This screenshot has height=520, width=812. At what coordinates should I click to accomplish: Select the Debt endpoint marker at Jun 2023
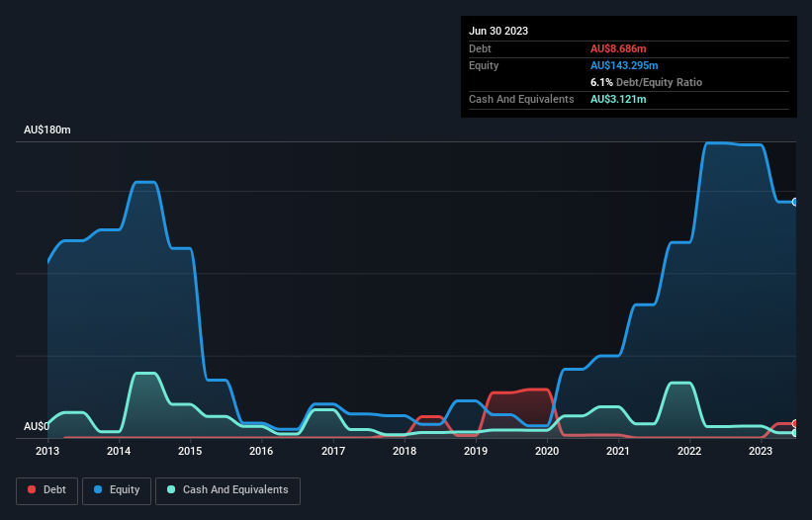click(795, 424)
